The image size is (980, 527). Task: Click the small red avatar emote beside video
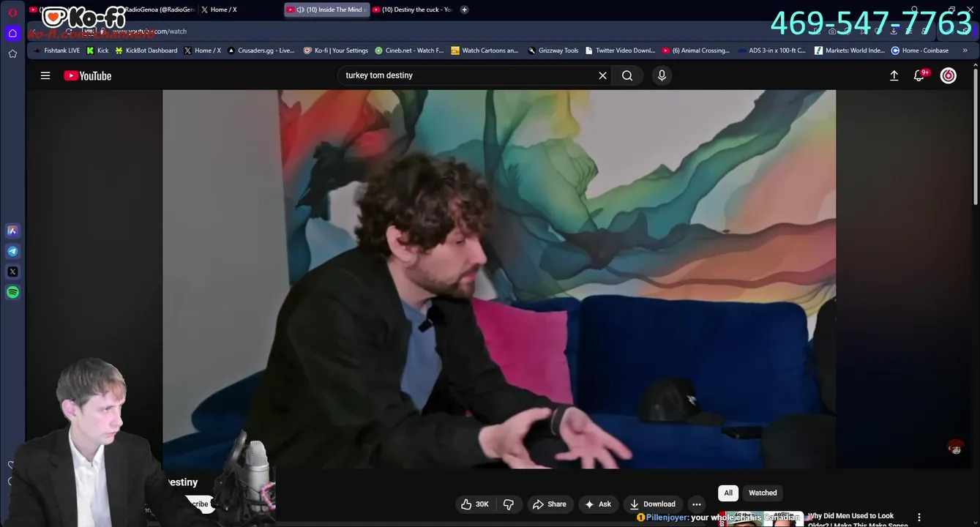pyautogui.click(x=955, y=447)
